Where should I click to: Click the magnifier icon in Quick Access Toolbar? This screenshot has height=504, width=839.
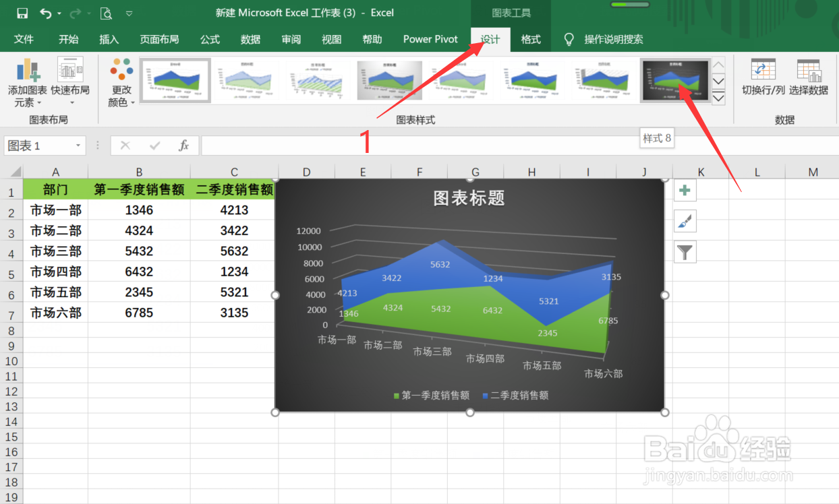107,12
